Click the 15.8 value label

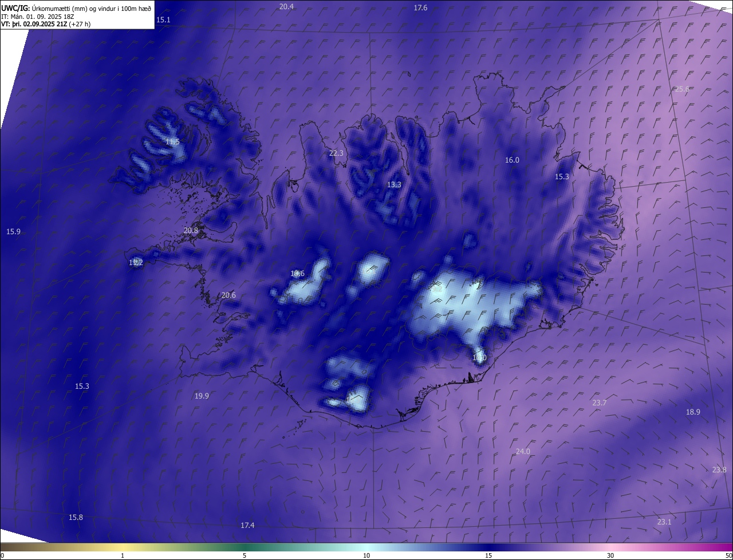pyautogui.click(x=76, y=518)
